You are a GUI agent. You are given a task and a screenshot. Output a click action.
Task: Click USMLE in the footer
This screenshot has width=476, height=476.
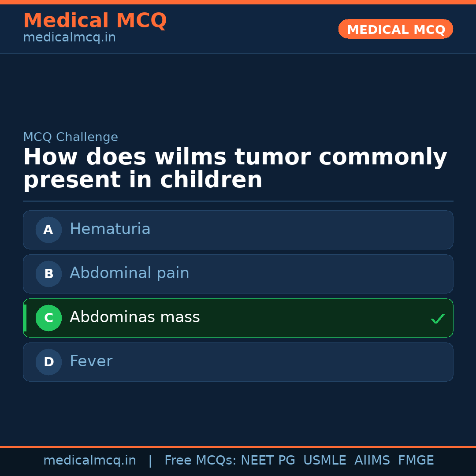324,461
